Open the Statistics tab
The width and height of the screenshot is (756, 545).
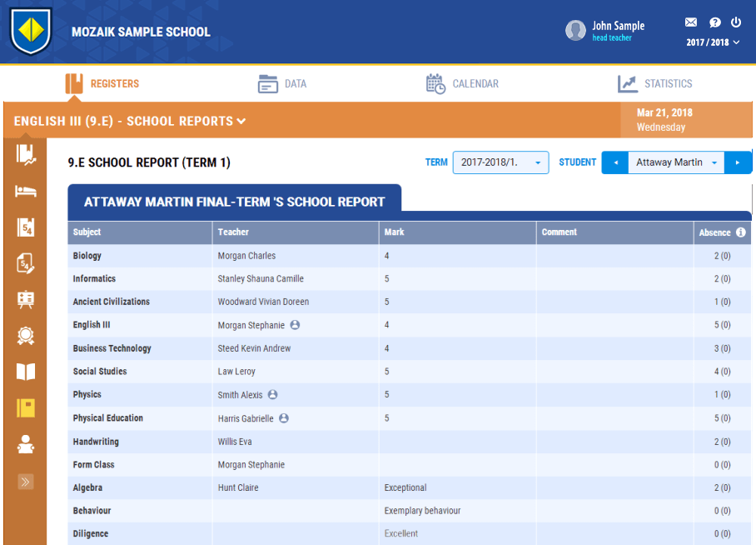[x=654, y=83]
